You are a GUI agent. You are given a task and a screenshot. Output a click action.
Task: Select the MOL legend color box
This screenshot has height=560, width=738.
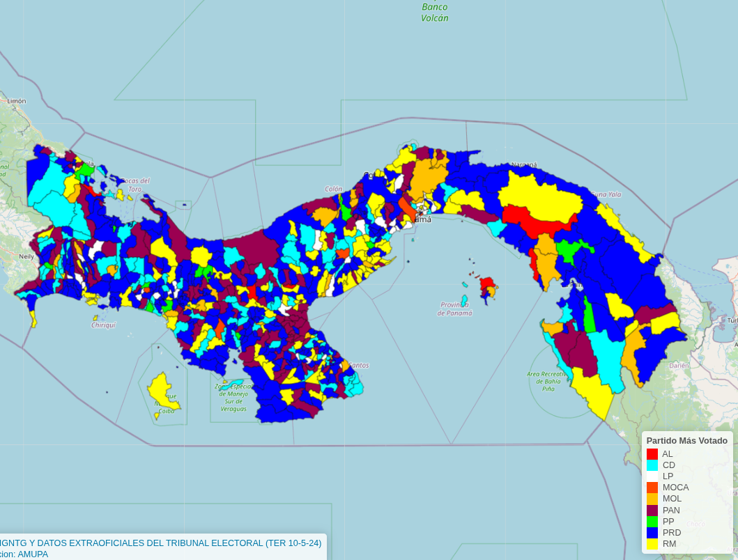click(652, 499)
